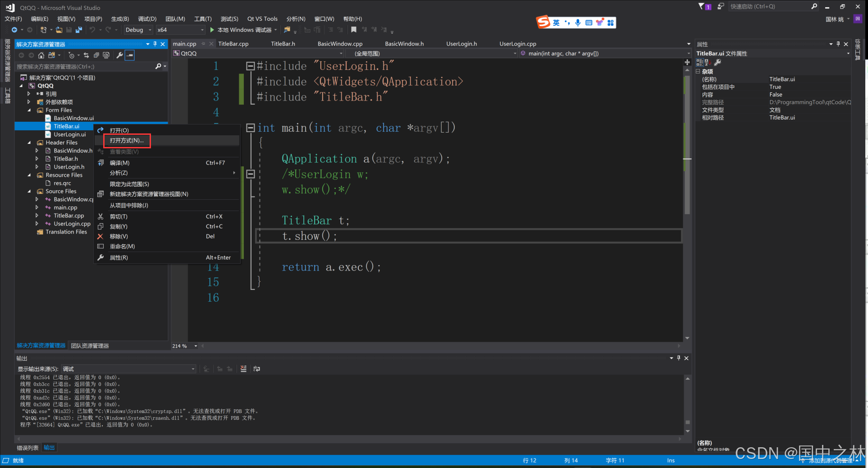Expand the 引用 references node
The height and width of the screenshot is (468, 868).
pos(29,94)
